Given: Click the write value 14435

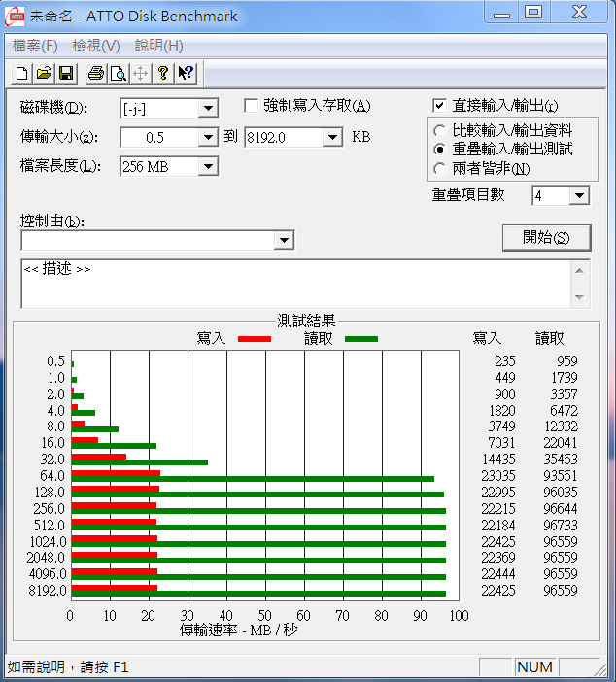Looking at the screenshot, I should click(x=499, y=460).
